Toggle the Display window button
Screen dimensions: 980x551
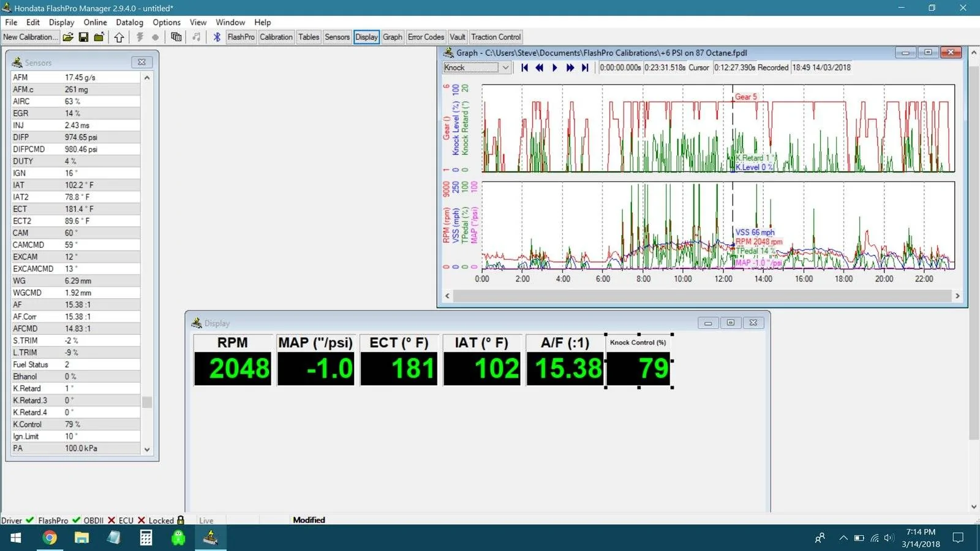pos(366,37)
